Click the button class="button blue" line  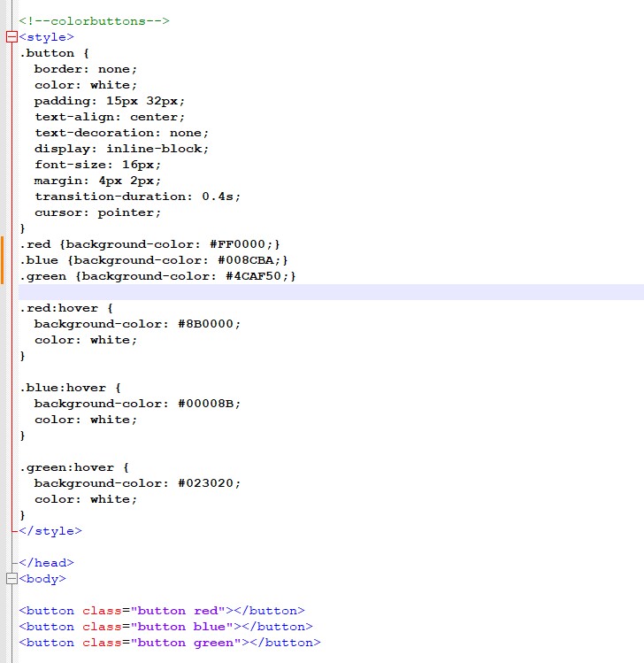pyautogui.click(x=165, y=626)
